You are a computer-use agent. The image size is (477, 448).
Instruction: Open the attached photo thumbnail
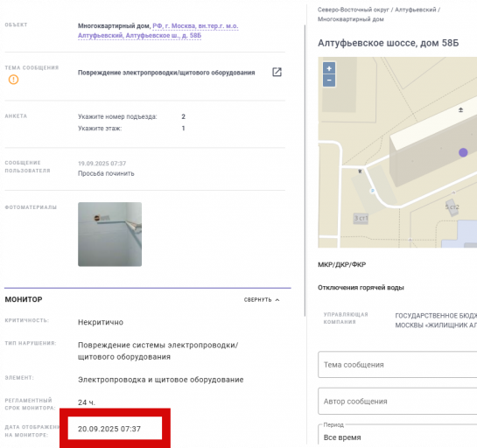[x=109, y=234]
